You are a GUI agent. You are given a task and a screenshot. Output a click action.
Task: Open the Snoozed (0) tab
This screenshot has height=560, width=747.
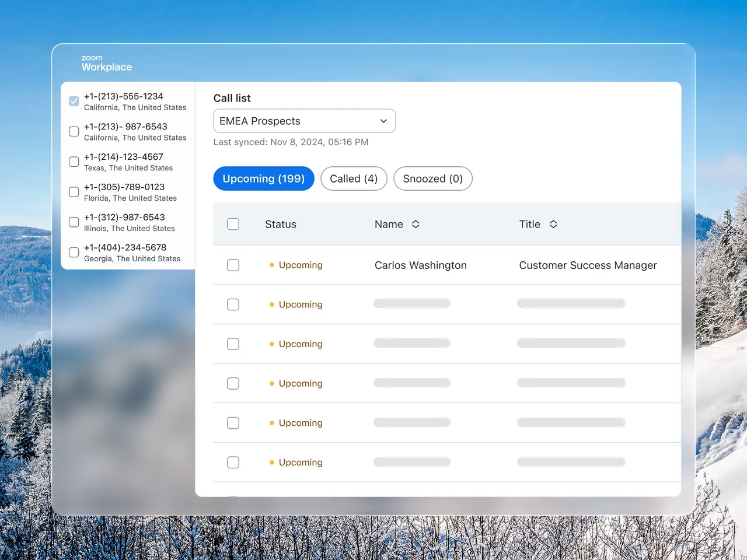click(x=433, y=178)
